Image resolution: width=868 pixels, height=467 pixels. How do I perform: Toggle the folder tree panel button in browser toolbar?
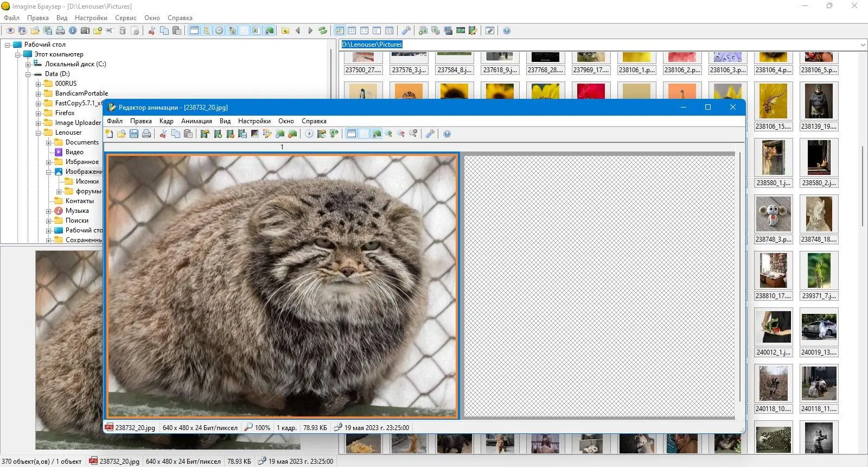point(207,30)
